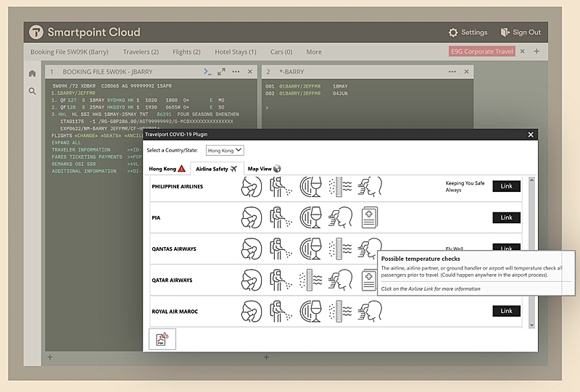The width and height of the screenshot is (580, 392).
Task: Click FARES TICKETING PAYMENTS link
Action: (87, 157)
